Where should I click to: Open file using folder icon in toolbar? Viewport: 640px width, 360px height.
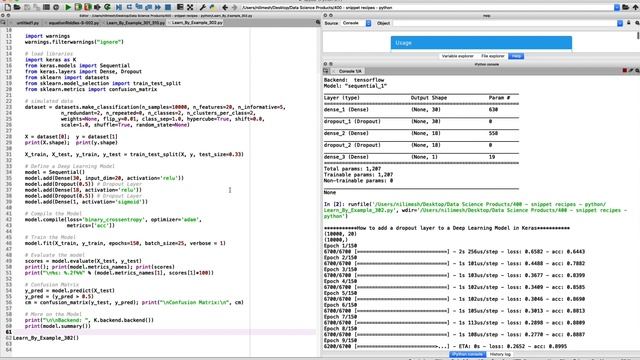tap(17, 7)
